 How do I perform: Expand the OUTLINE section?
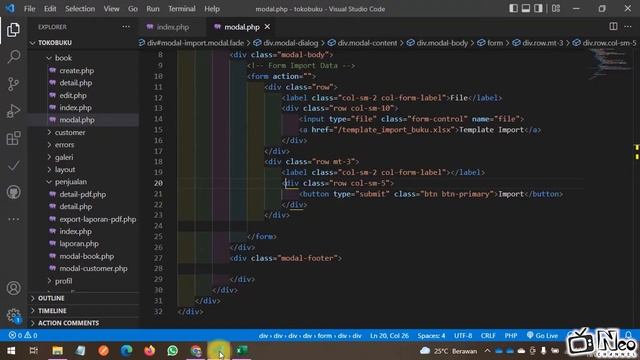51,298
